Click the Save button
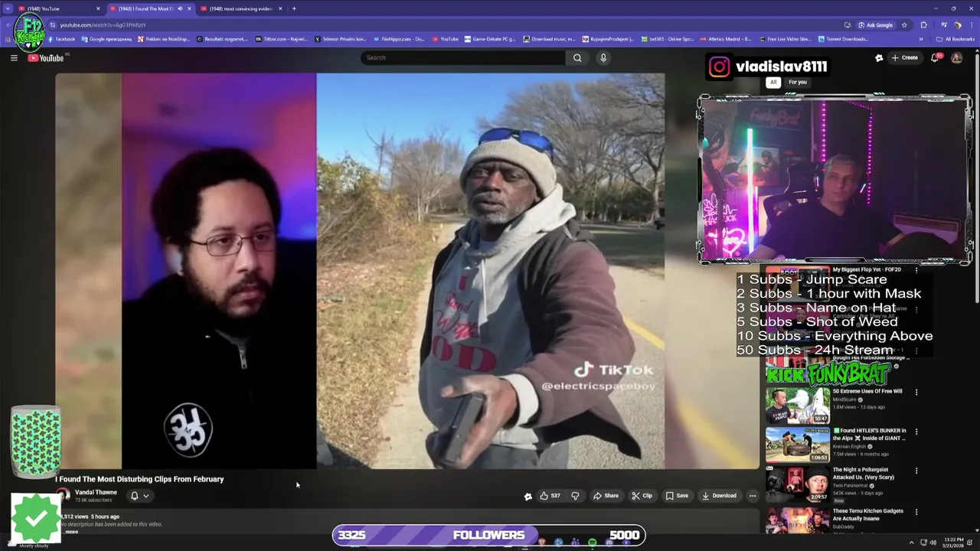Screen dimensions: 980x551 click(x=677, y=496)
